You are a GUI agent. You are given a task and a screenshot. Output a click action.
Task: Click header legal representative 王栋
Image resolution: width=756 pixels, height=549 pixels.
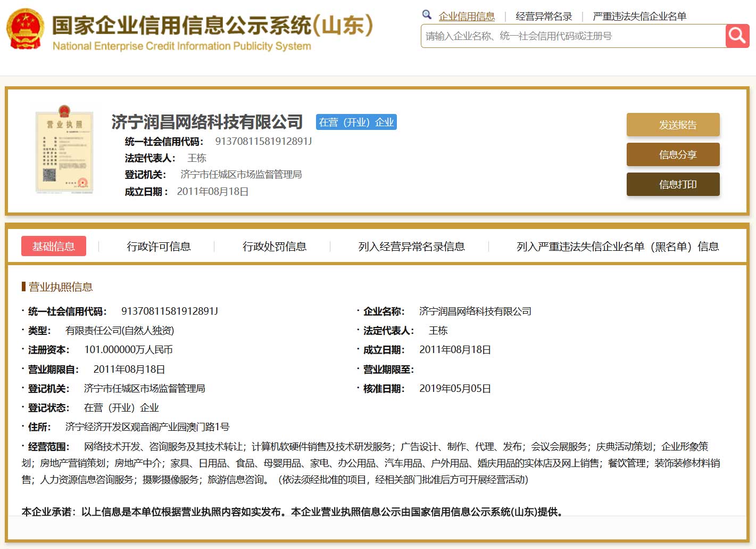(197, 158)
